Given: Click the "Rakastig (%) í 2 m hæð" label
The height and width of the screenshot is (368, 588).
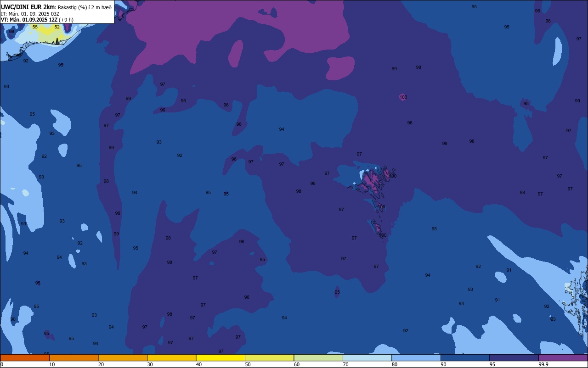Looking at the screenshot, I should 85,7.
